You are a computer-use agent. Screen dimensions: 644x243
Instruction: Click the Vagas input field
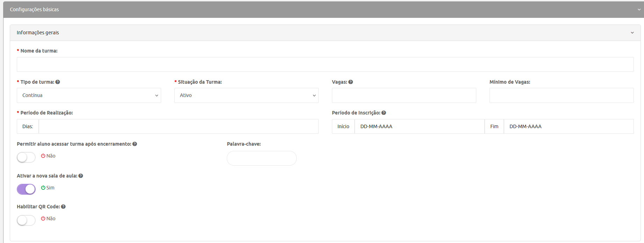click(404, 95)
